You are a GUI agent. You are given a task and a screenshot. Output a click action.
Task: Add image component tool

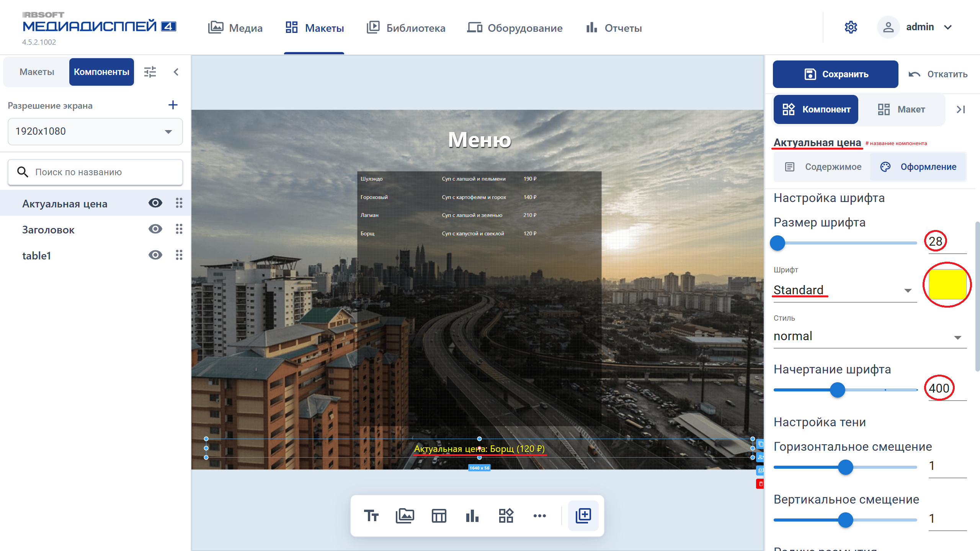coord(405,516)
